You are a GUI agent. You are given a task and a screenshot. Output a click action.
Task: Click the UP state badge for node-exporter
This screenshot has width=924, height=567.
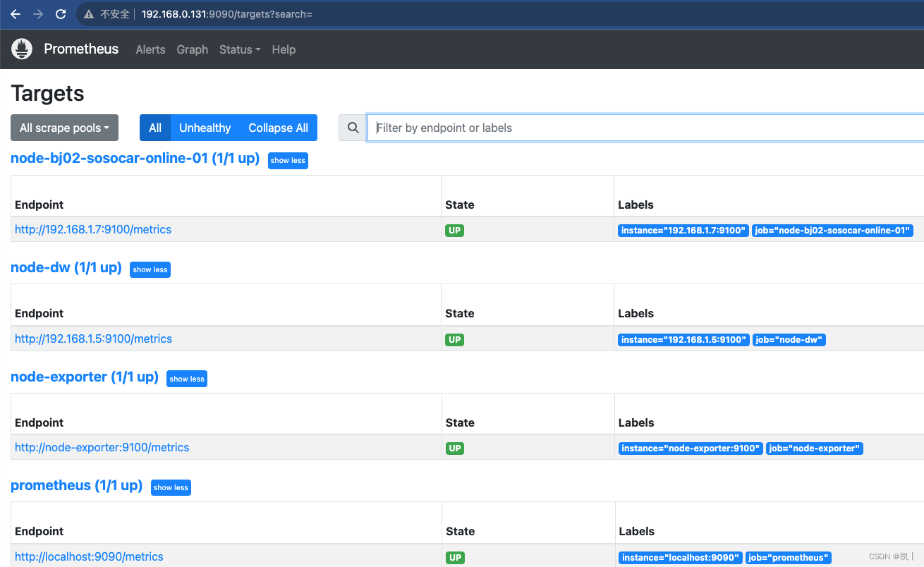click(x=455, y=449)
